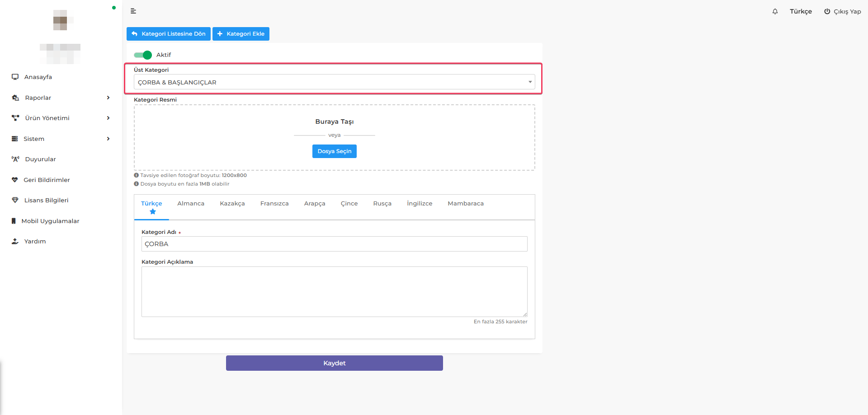This screenshot has height=415, width=868.
Task: Switch to the Mambaraca tab
Action: [466, 204]
